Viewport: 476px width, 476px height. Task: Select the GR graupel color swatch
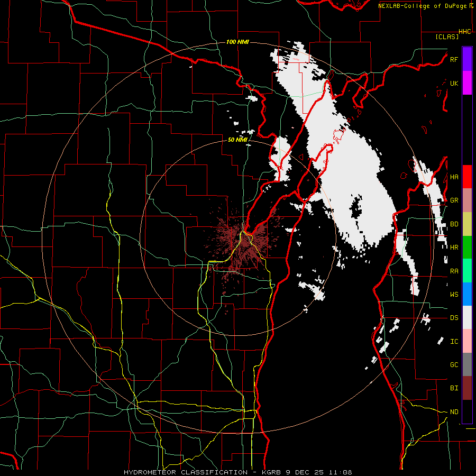tap(467, 200)
